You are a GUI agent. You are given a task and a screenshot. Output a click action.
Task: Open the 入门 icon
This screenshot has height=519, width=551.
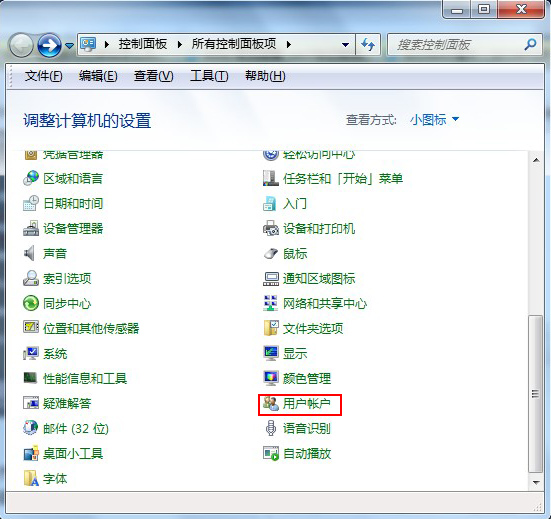pyautogui.click(x=270, y=203)
